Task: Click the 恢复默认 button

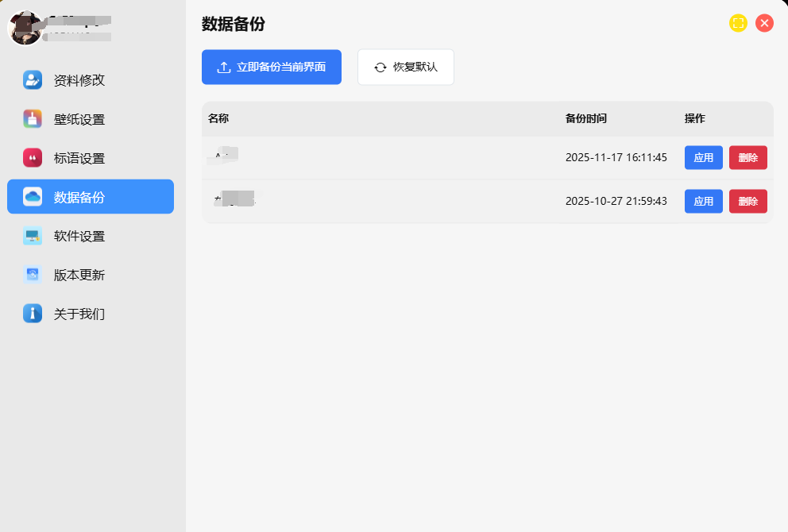Action: click(406, 67)
